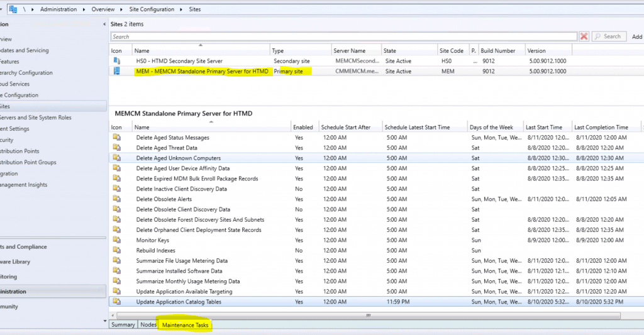Select Updates and Servicing in navigation tree

click(x=25, y=50)
